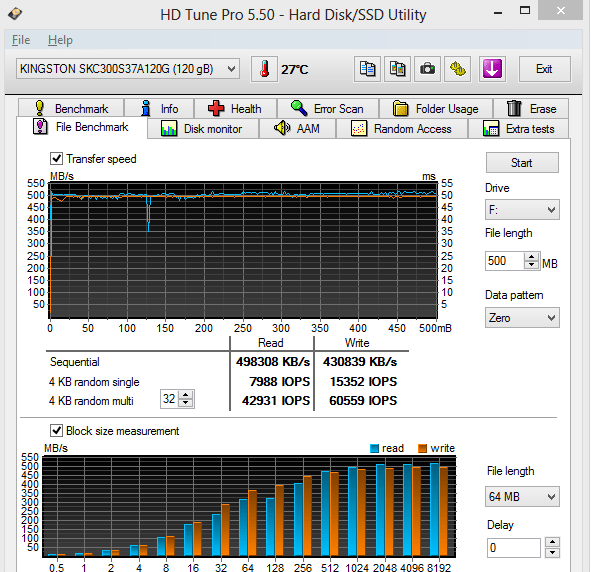Switch to the Random Access tab
The image size is (591, 572).
click(402, 129)
